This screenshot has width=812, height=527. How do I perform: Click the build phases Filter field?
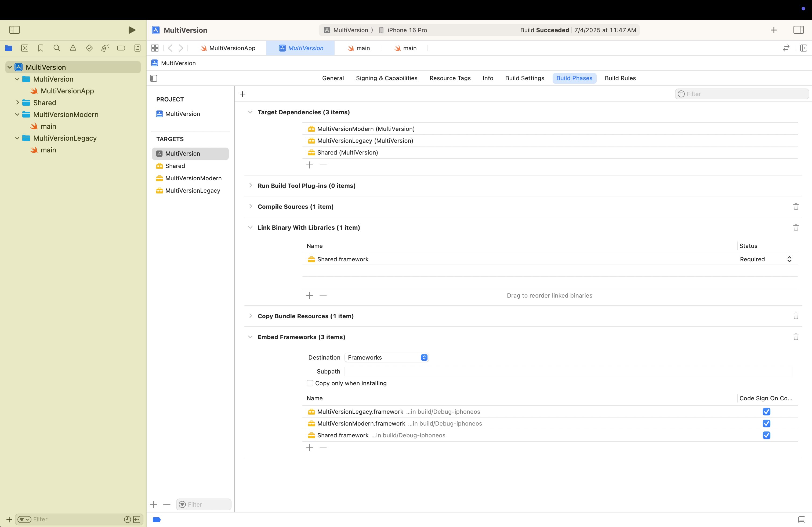coord(742,94)
